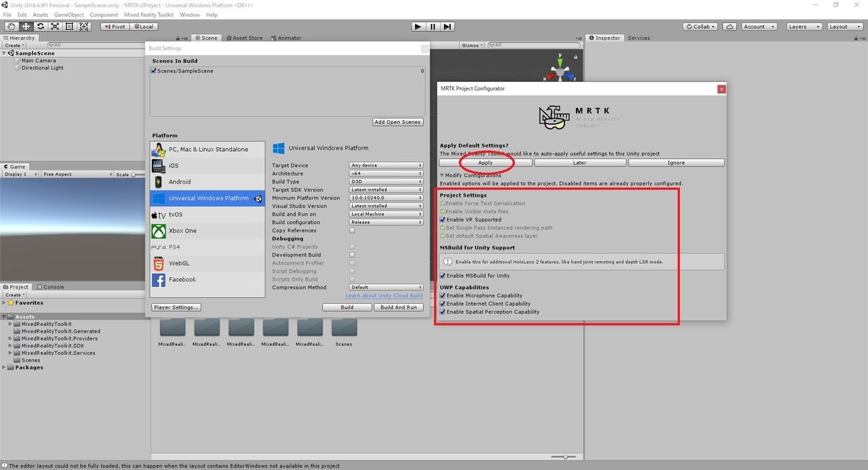Viewport: 868px width, 470px height.
Task: Switch to the Console tab
Action: coord(51,287)
